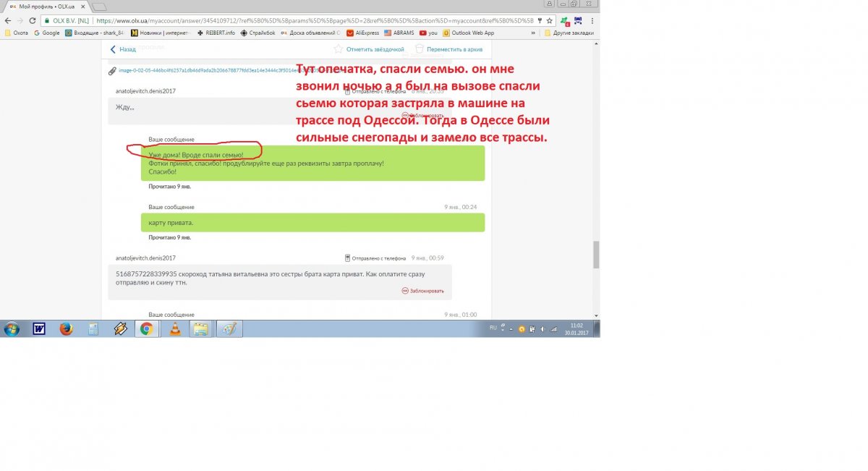This screenshot has width=868, height=471.
Task: Click the RU language indicator
Action: (493, 328)
